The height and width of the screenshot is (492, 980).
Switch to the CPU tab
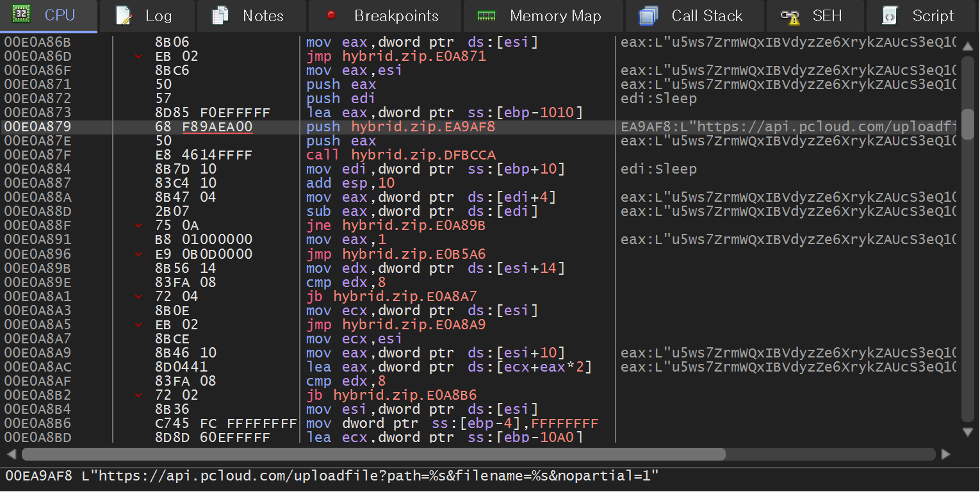pyautogui.click(x=49, y=16)
